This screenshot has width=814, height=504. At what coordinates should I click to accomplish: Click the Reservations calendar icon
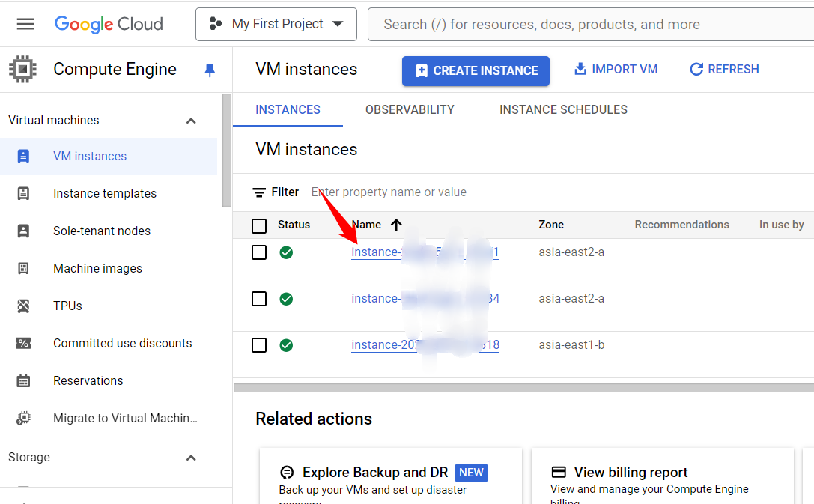[23, 380]
